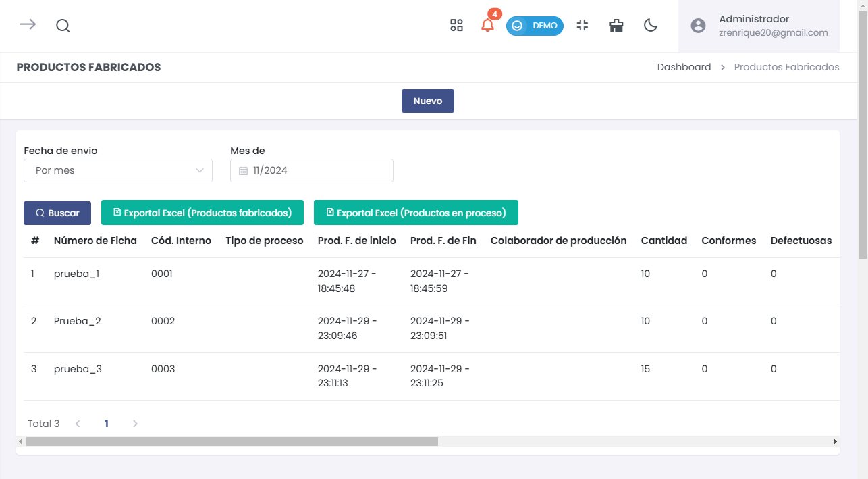Viewport: 868px width, 479px height.
Task: Open the Administrador profile avatar
Action: pos(698,26)
